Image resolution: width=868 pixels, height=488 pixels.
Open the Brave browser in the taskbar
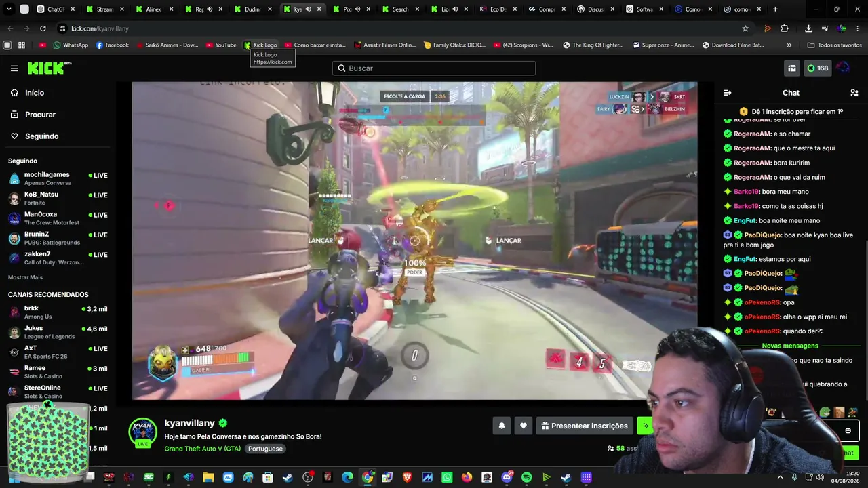coord(407,477)
